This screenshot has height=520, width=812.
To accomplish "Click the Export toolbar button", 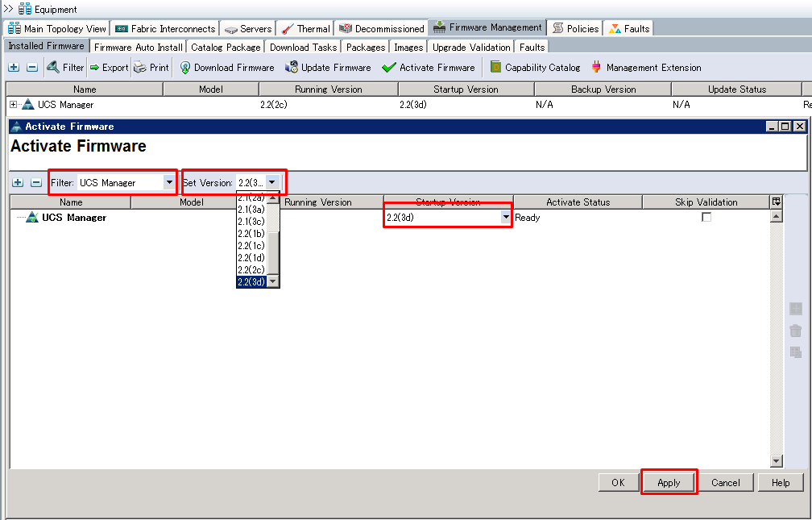I will (x=109, y=68).
